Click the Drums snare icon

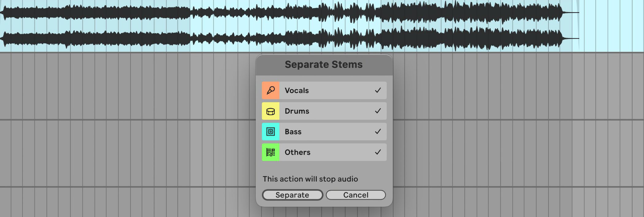(x=270, y=111)
